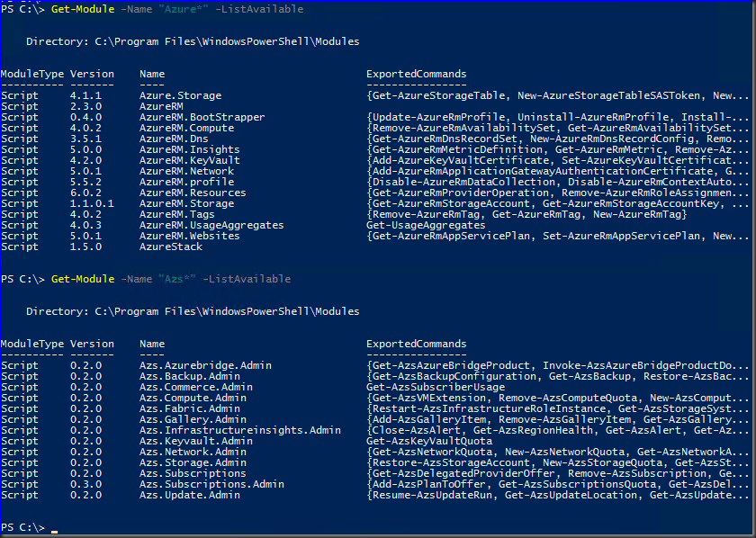756x538 pixels.
Task: Click the AzureRM.Websites module name
Action: tap(191, 236)
